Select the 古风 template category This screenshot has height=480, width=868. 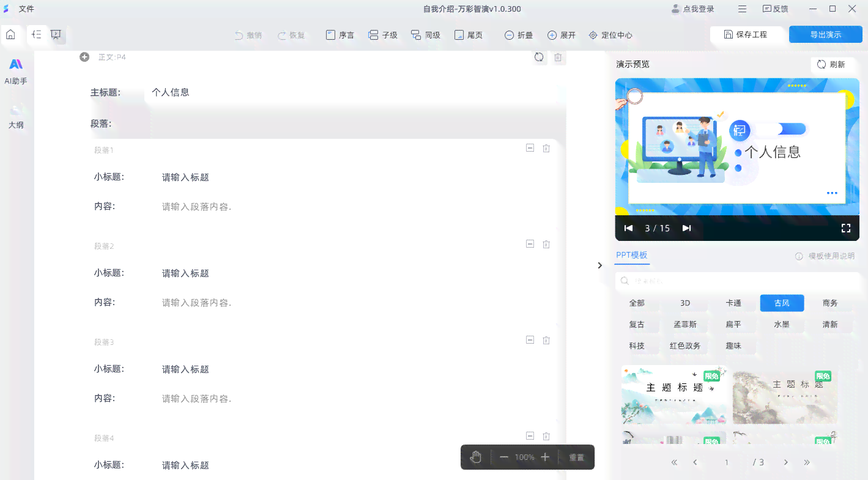[x=782, y=303]
